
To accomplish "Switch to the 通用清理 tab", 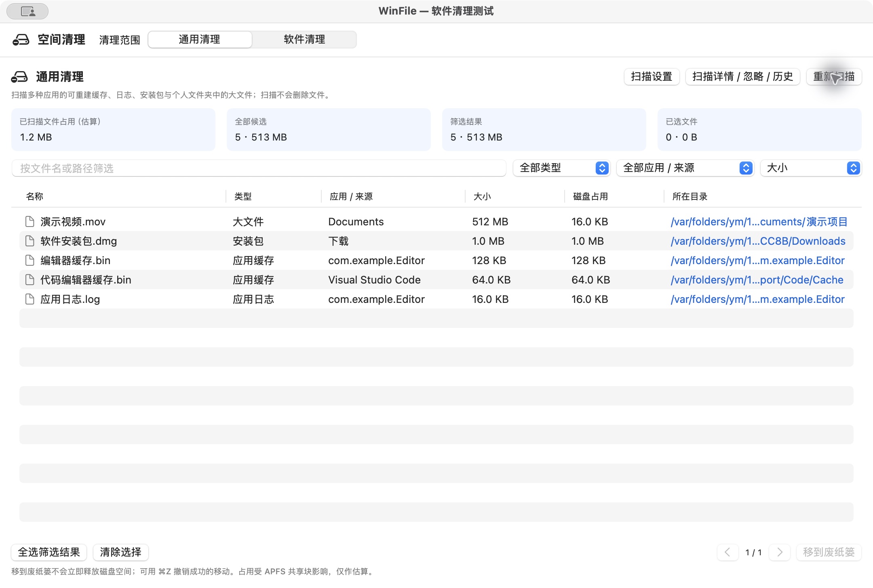I will point(200,40).
